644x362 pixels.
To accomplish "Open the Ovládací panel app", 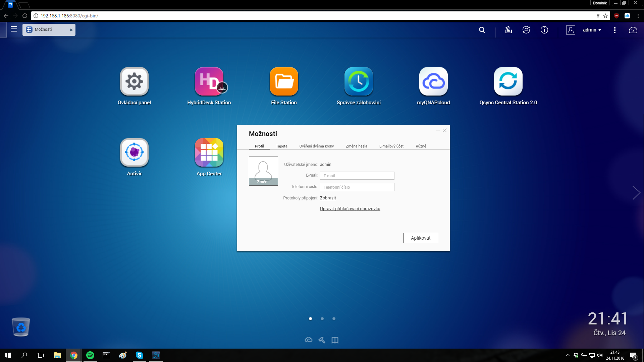I will pyautogui.click(x=134, y=81).
